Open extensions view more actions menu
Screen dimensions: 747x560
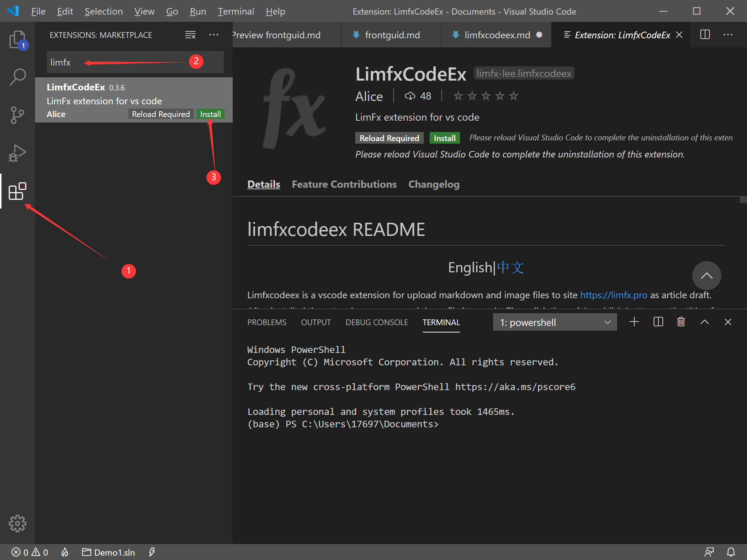(x=214, y=35)
